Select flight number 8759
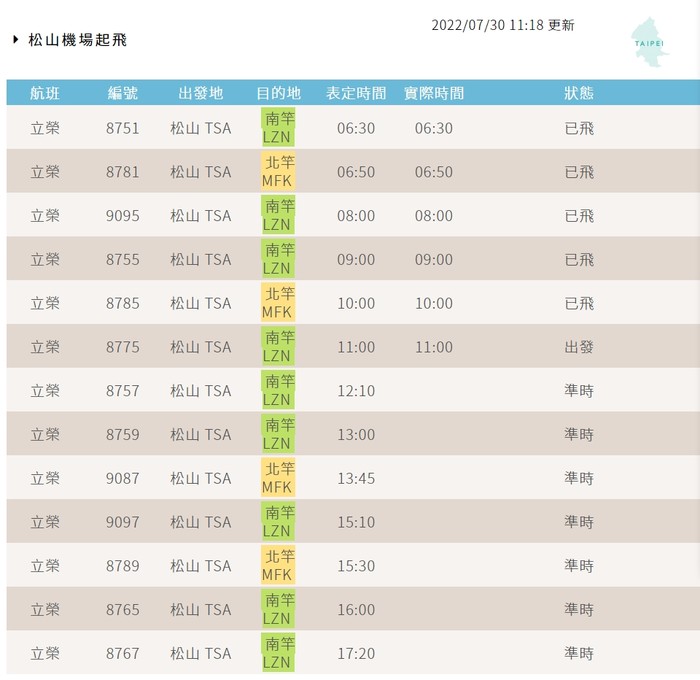This screenshot has width=700, height=680. 123,434
